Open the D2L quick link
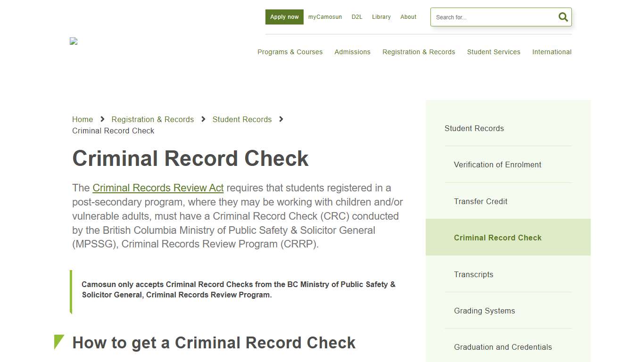 [x=357, y=17]
